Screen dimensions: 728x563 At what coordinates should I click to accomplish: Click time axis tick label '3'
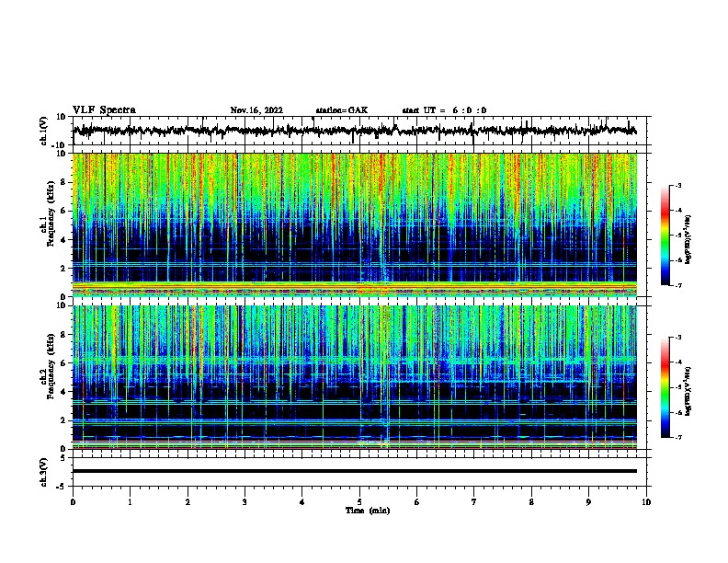coord(245,502)
